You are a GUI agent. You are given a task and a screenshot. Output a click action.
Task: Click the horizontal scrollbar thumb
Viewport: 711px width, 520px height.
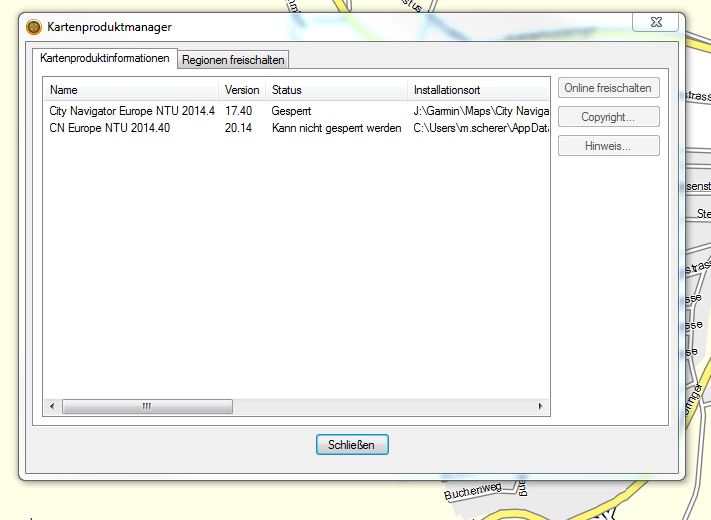(x=146, y=406)
